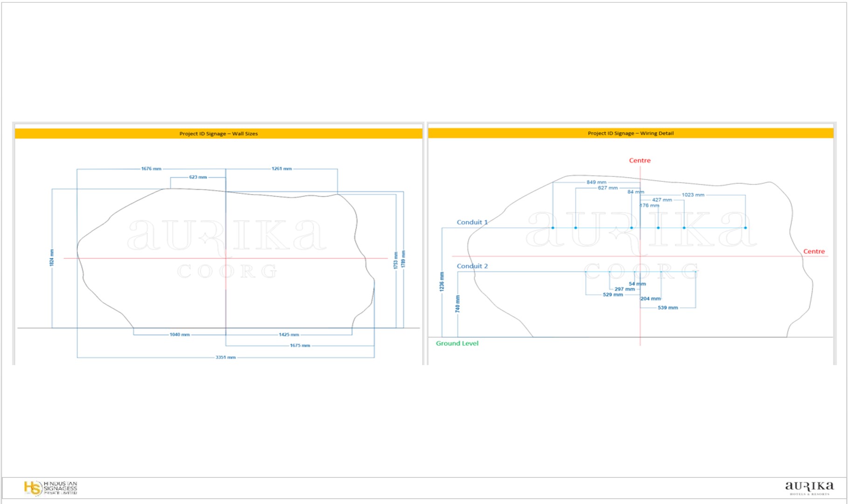Screen dimensions: 848x504
Task: Click the 'Centre' label ending the horizontal line
Action: pyautogui.click(x=814, y=252)
